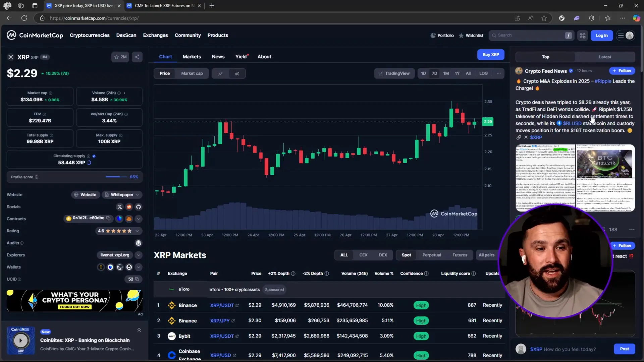This screenshot has height=362, width=644.
Task: Select the 1D chart range
Action: coord(423,73)
